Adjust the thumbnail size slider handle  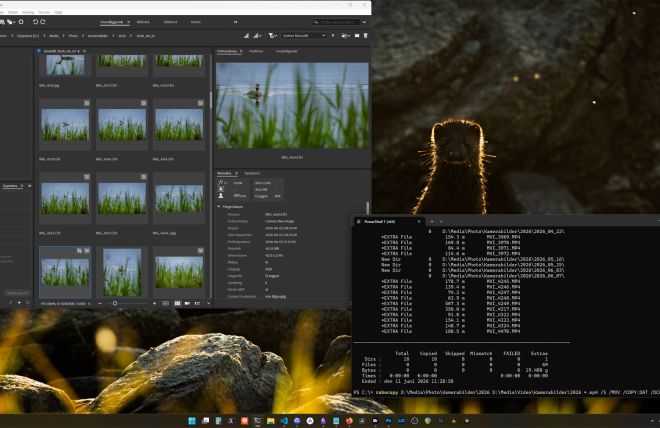click(x=115, y=303)
